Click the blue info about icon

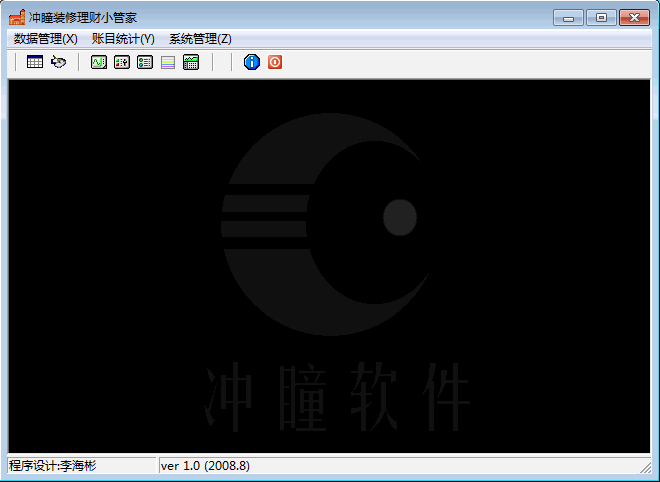(252, 62)
